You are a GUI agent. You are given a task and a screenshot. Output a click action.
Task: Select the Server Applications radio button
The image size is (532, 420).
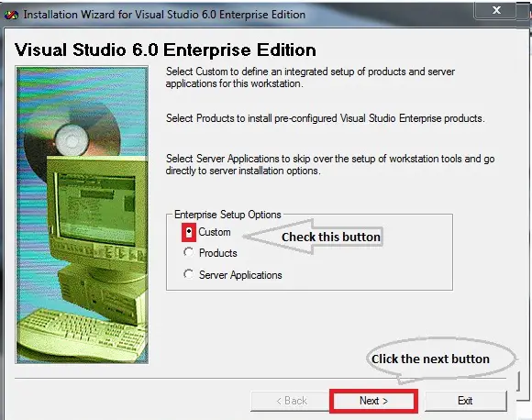188,274
